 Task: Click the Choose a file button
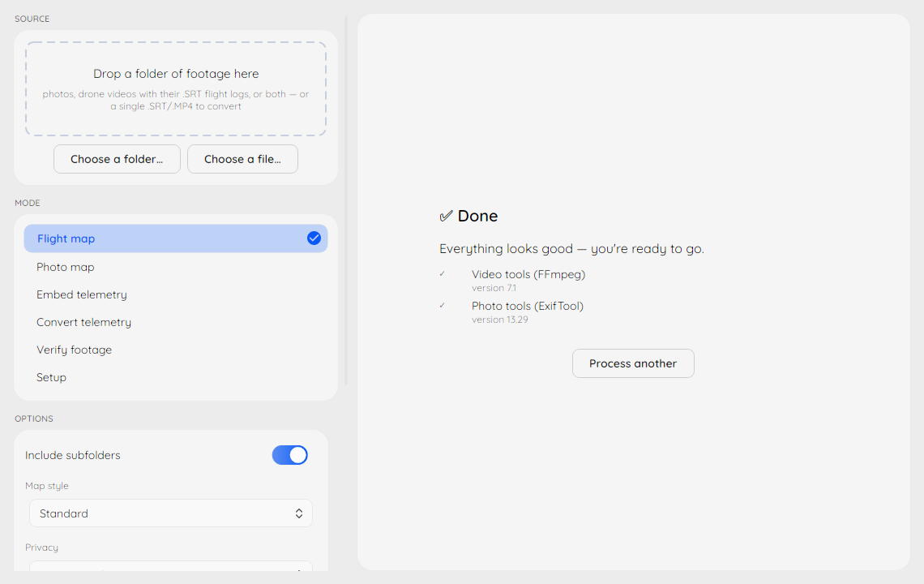pos(243,159)
